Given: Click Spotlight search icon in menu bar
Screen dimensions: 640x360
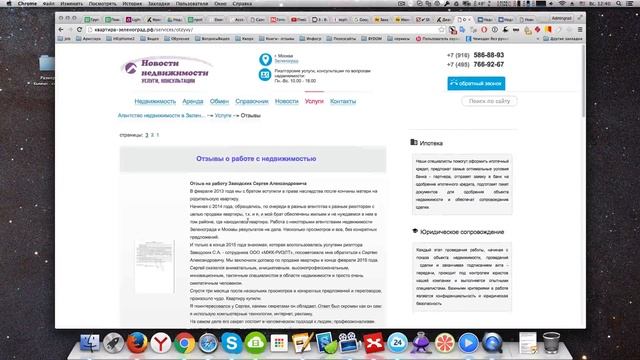Looking at the screenshot, I should [619, 4].
